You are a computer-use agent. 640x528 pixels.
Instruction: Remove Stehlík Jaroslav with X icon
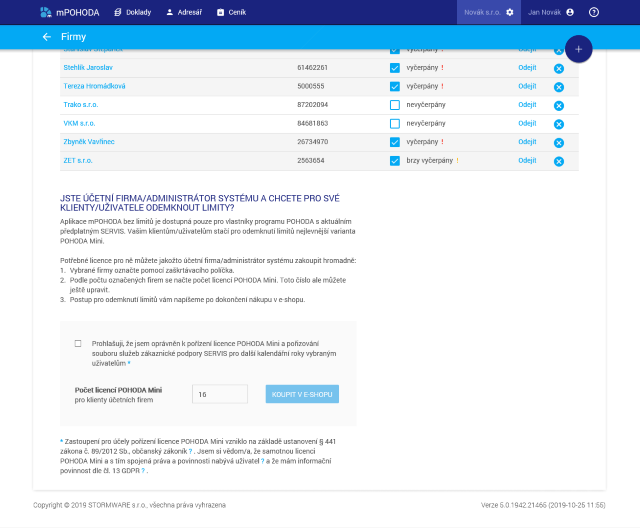559,69
